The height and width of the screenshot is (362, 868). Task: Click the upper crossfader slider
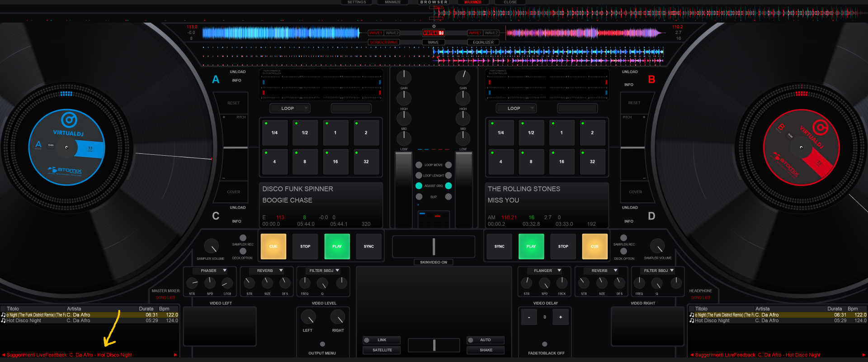point(434,247)
